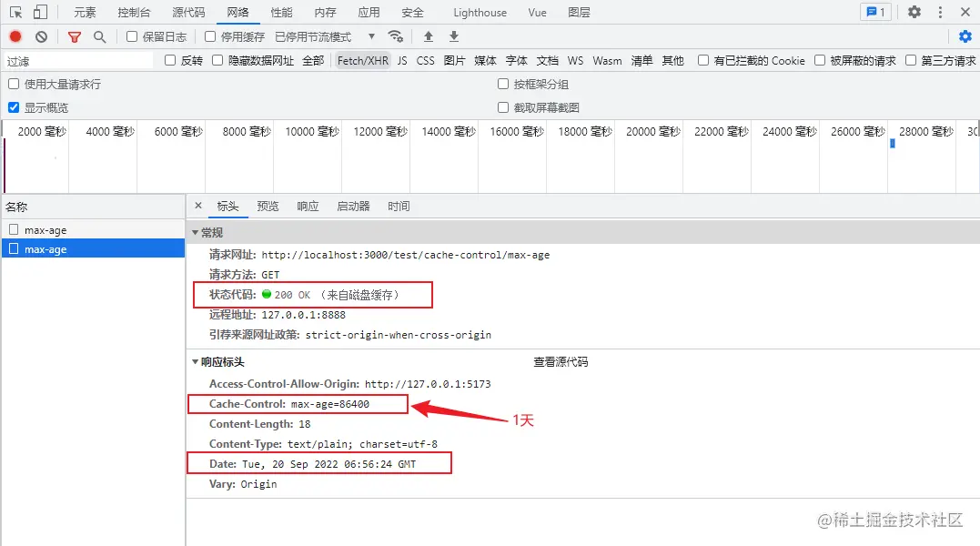Viewport: 980px width, 546px height.
Task: Open DevTools three-dot menu
Action: [x=940, y=12]
